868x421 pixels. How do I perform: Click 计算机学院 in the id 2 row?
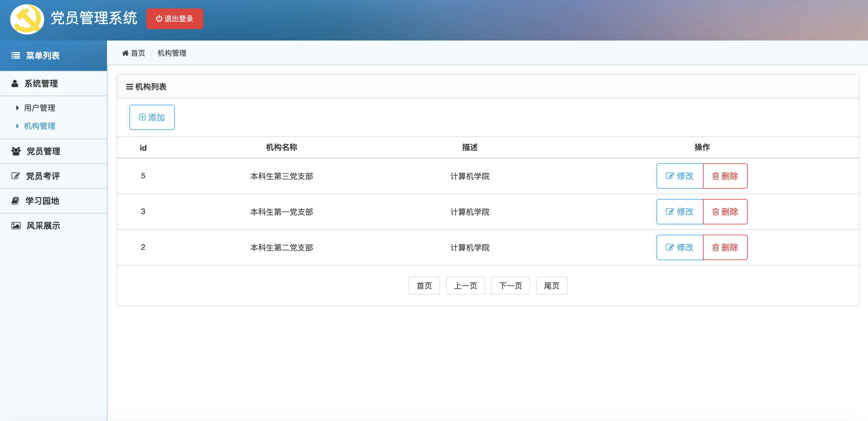pos(470,247)
